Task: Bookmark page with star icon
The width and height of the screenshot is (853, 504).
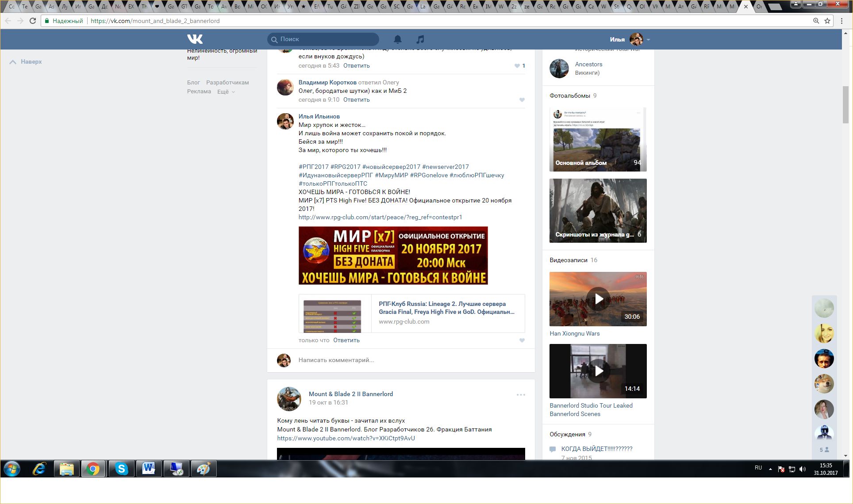Action: point(827,21)
